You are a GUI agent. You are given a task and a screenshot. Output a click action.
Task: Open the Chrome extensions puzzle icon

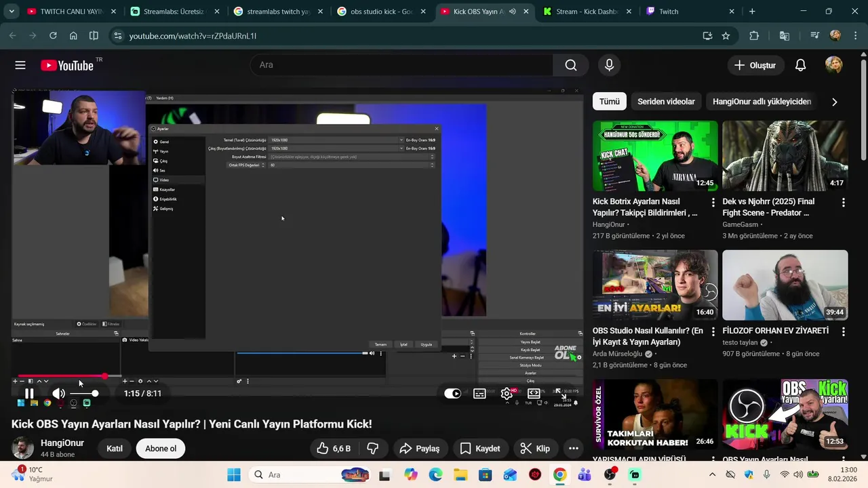(754, 36)
